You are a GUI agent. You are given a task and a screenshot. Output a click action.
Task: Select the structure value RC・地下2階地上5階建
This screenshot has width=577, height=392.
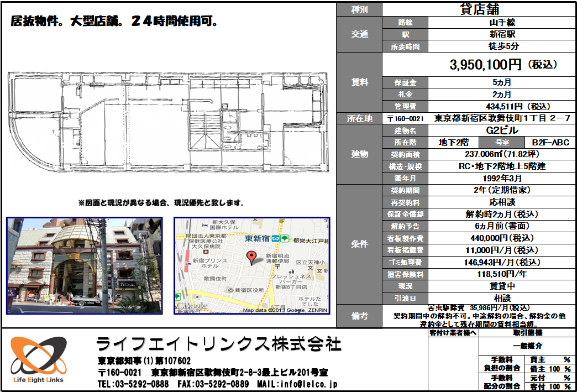point(502,166)
